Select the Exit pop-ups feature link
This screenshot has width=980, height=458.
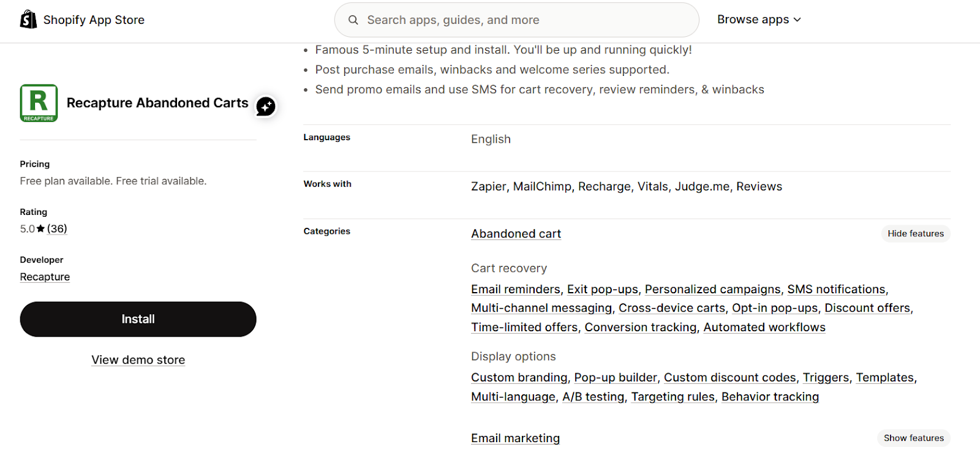pyautogui.click(x=603, y=289)
